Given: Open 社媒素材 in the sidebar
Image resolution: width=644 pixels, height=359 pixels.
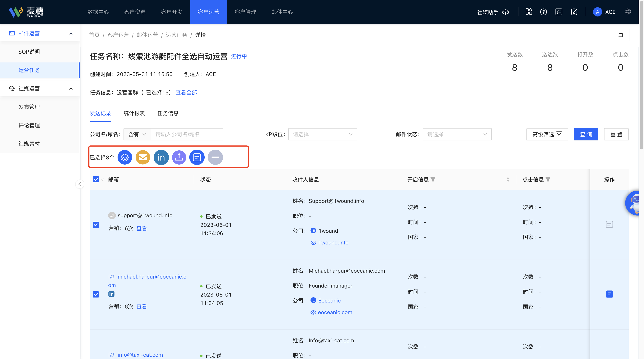Looking at the screenshot, I should click(29, 144).
